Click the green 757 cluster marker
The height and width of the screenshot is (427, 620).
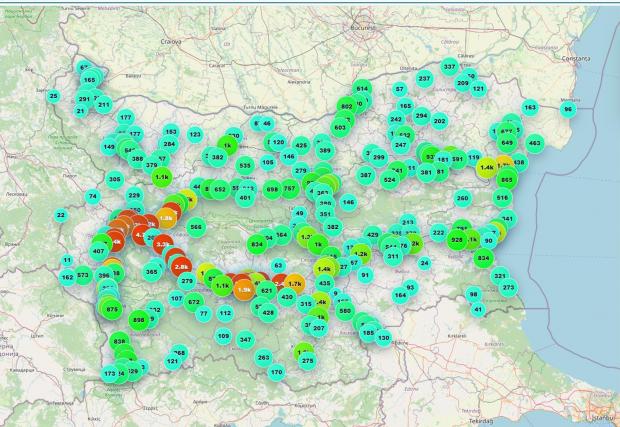coord(289,188)
